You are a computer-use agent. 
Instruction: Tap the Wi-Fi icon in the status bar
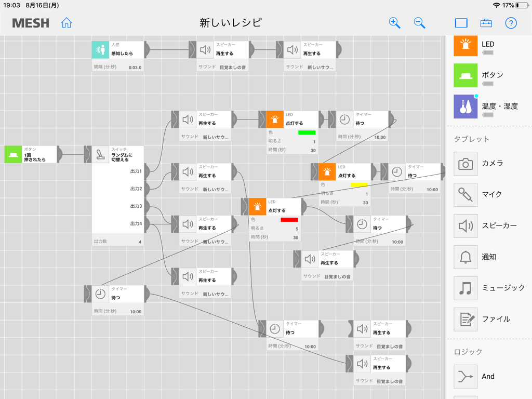tap(497, 5)
